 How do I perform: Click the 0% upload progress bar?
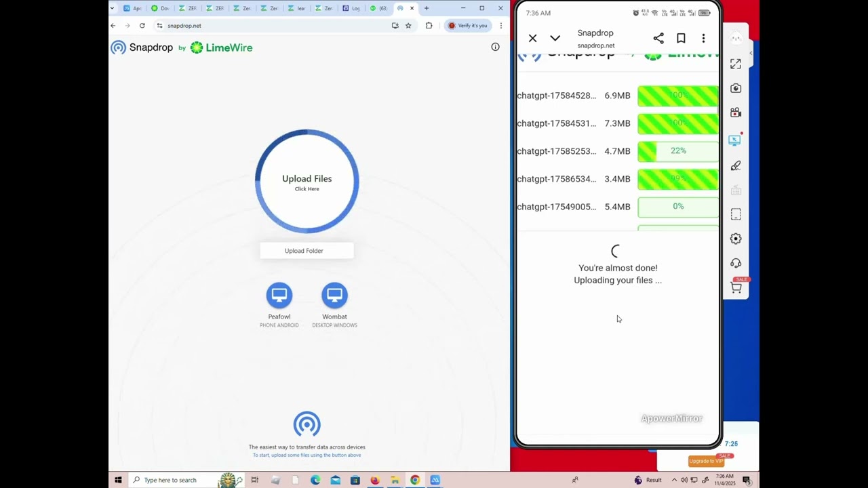click(x=678, y=207)
